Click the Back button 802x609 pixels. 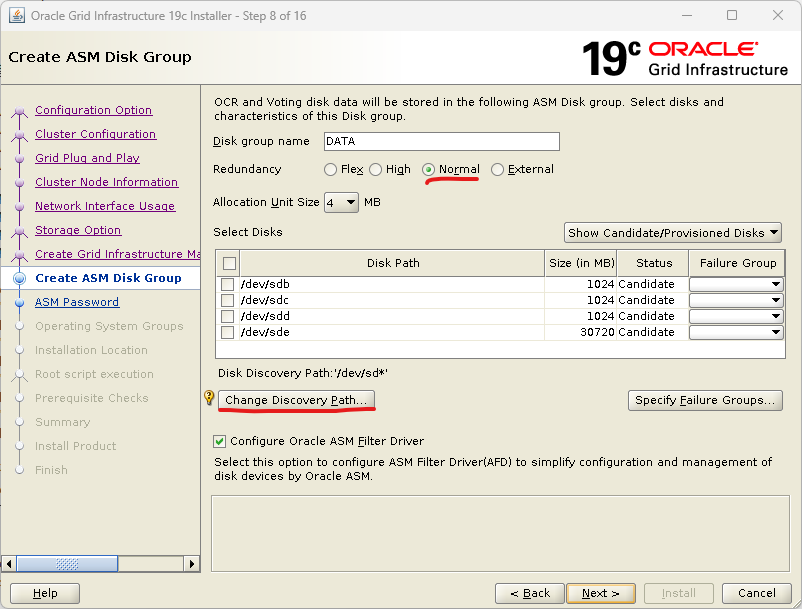[530, 594]
